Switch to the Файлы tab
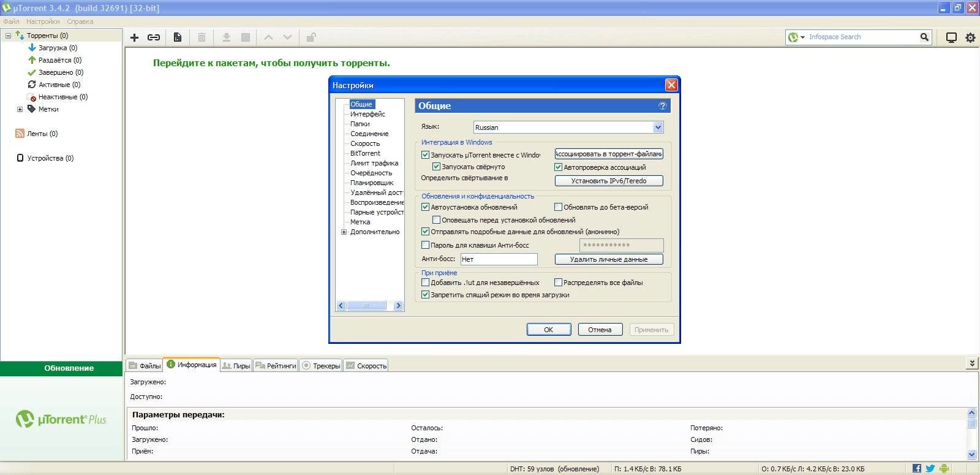980x475 pixels. 145,365
